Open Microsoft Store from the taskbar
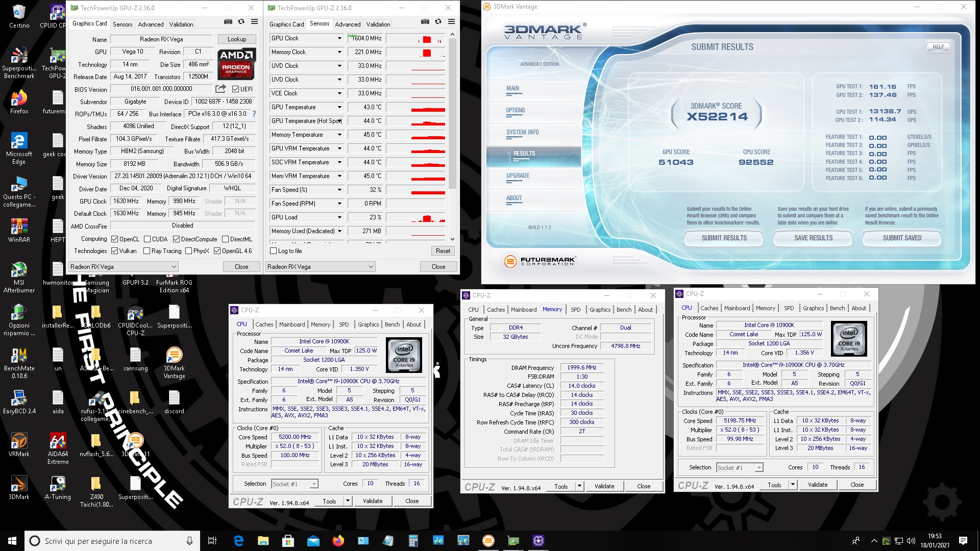980x551 pixels. pyautogui.click(x=288, y=541)
